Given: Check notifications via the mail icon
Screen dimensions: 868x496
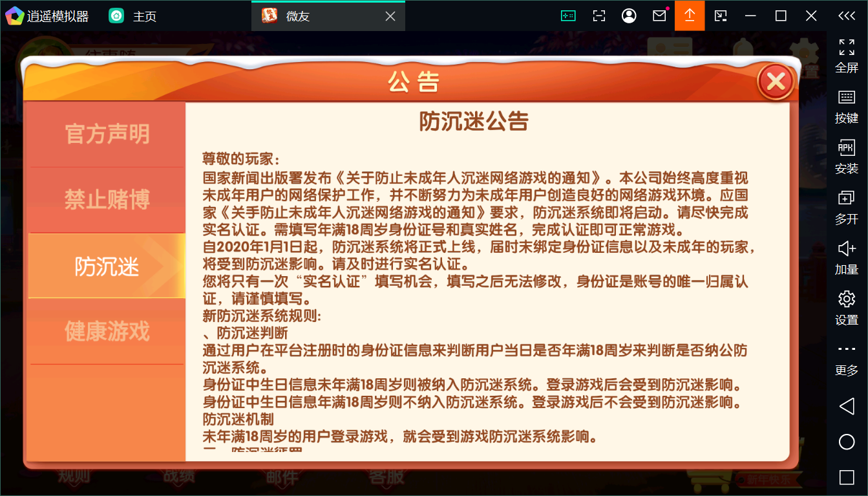Looking at the screenshot, I should pyautogui.click(x=659, y=15).
